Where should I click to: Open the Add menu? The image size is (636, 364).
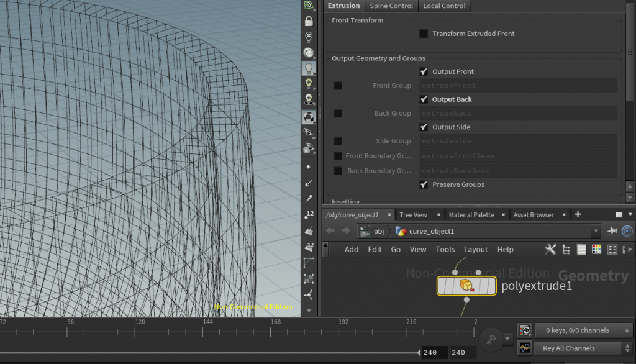tap(352, 249)
